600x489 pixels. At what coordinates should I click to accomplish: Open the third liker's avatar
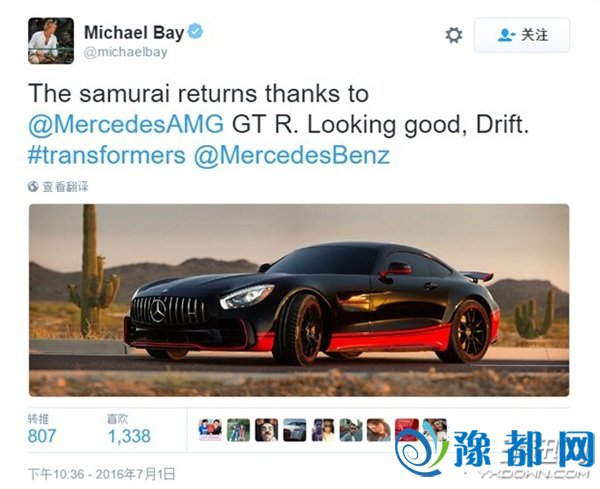point(267,430)
